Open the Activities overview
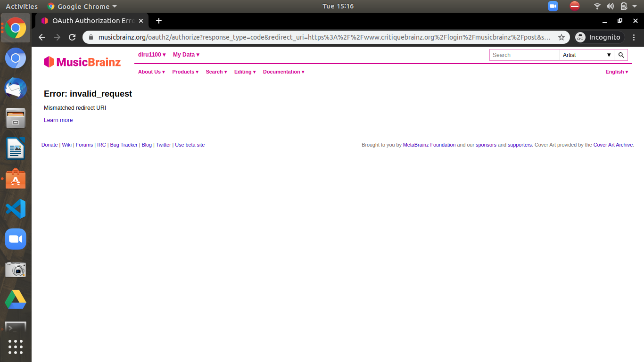The image size is (644, 362). click(x=22, y=6)
